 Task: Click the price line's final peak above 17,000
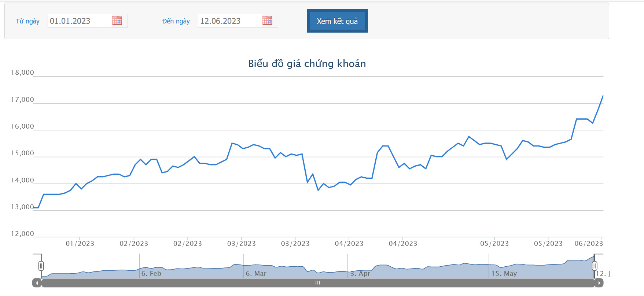point(603,96)
